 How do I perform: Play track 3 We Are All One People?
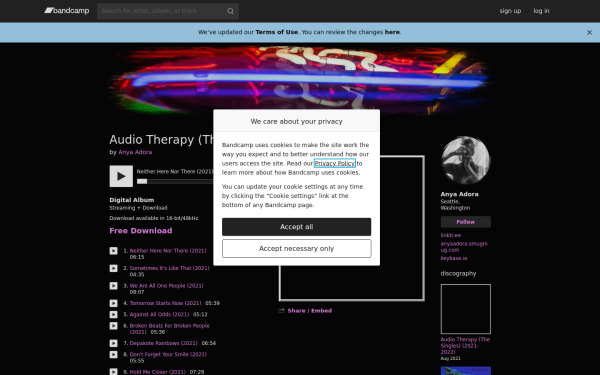tap(114, 286)
